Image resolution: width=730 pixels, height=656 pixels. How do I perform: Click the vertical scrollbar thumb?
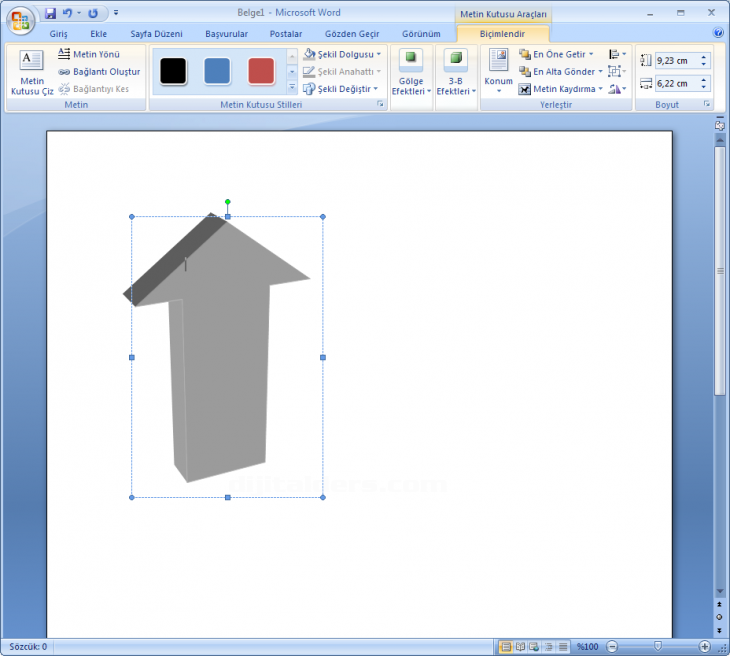[720, 271]
